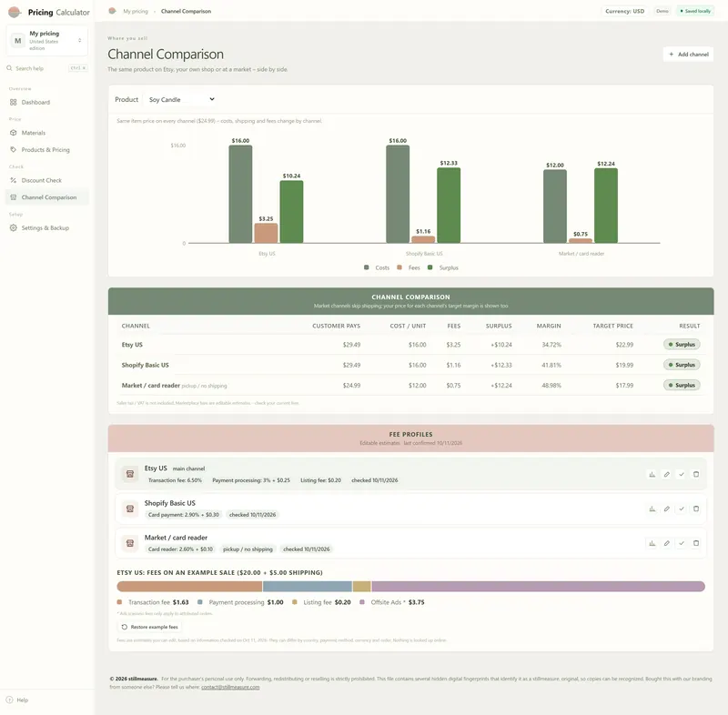
Task: Delete the Market / card reader profile
Action: (695, 543)
